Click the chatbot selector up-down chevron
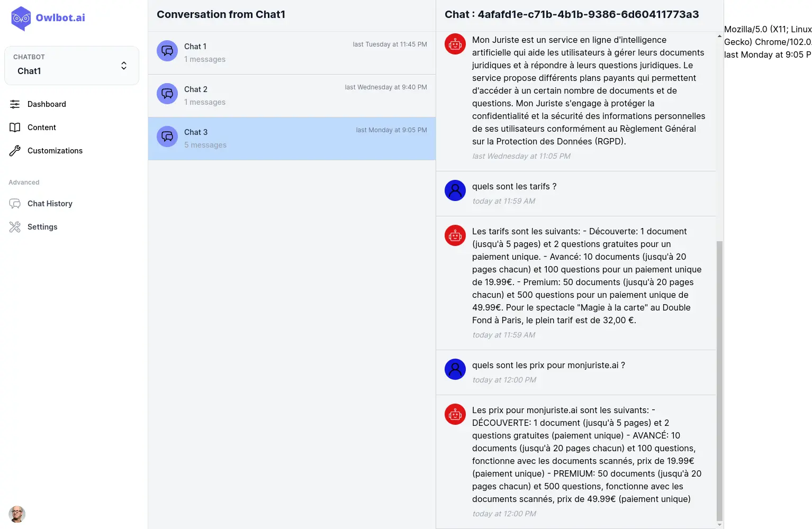 pos(124,66)
